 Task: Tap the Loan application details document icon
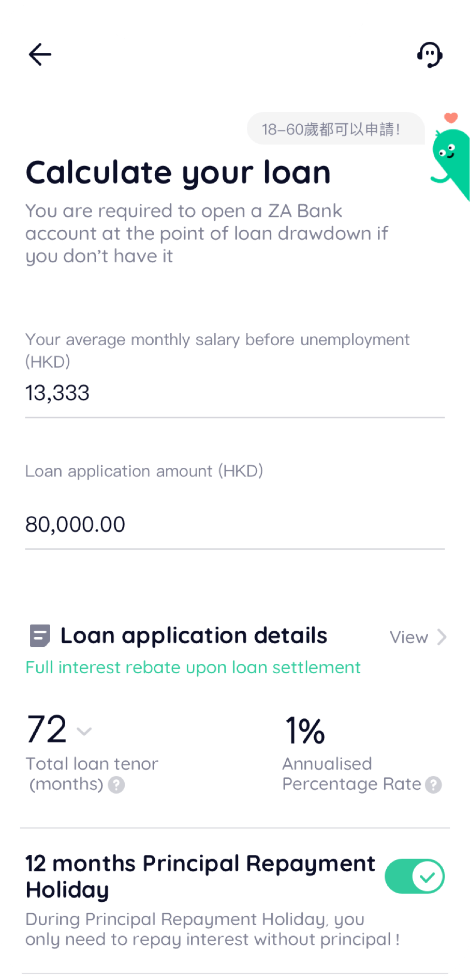40,636
